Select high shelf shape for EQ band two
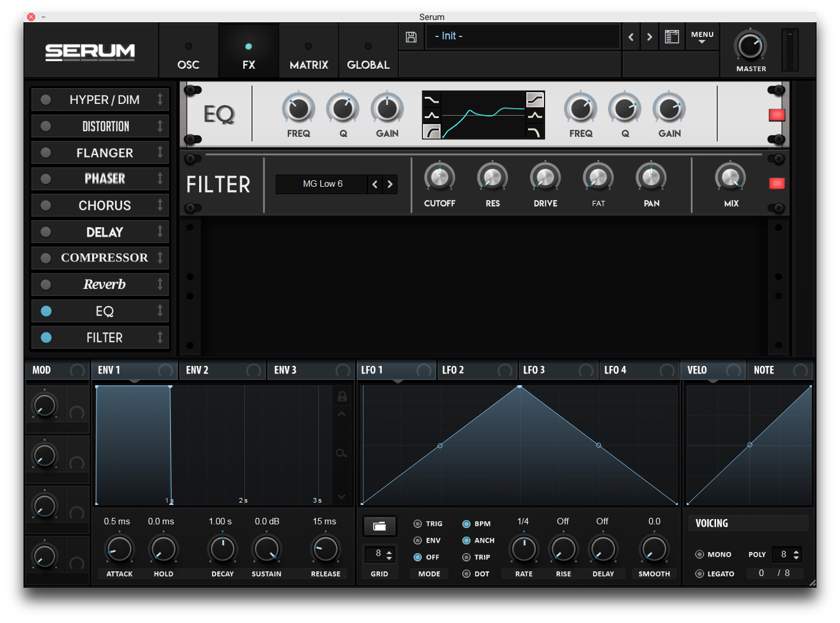The height and width of the screenshot is (623, 840). coord(535,100)
